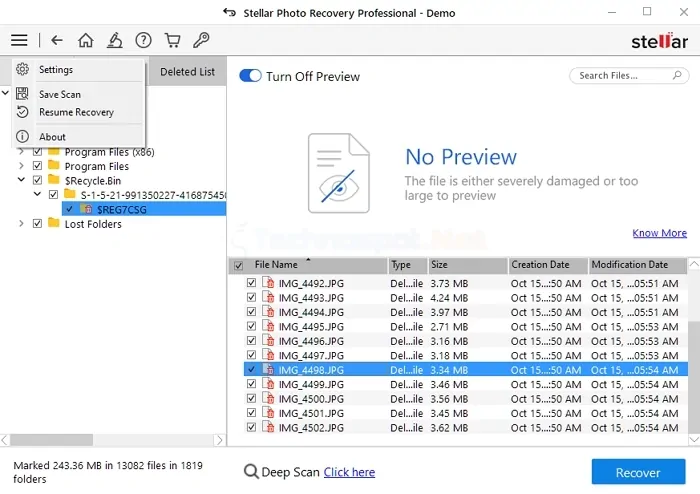Click the file icon of IMG_4493.JPG
The height and width of the screenshot is (494, 700).
(268, 297)
